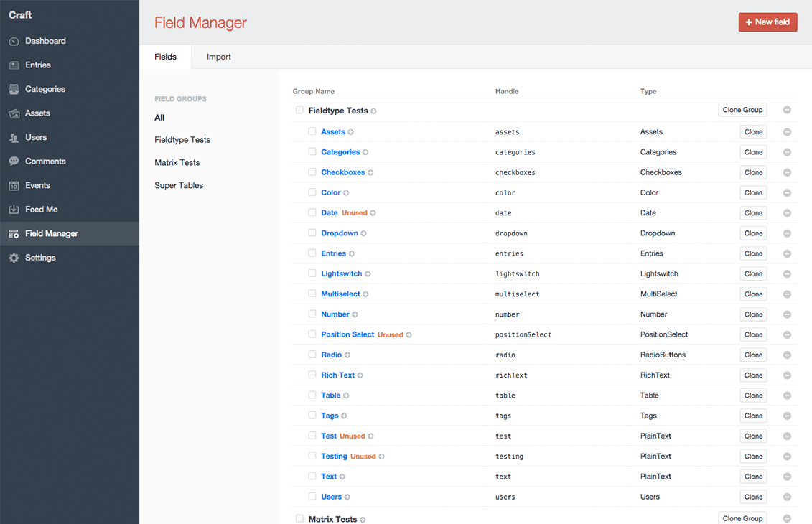Click the New field button
Screen dimensions: 812x524
[x=767, y=22]
